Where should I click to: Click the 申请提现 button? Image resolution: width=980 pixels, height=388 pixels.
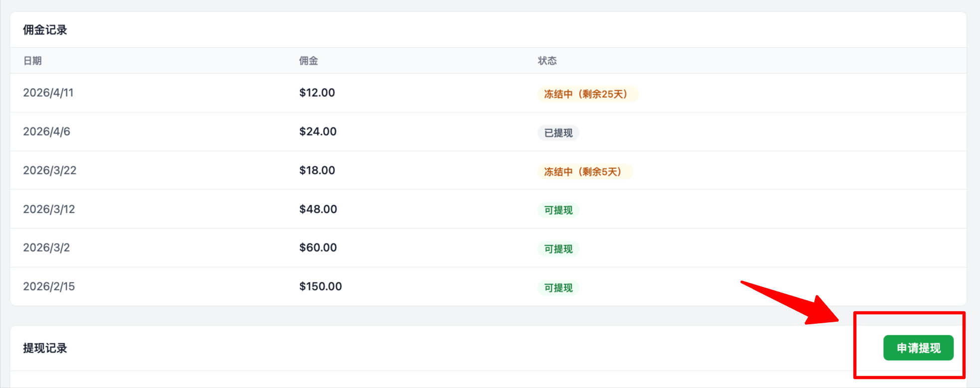pyautogui.click(x=918, y=348)
